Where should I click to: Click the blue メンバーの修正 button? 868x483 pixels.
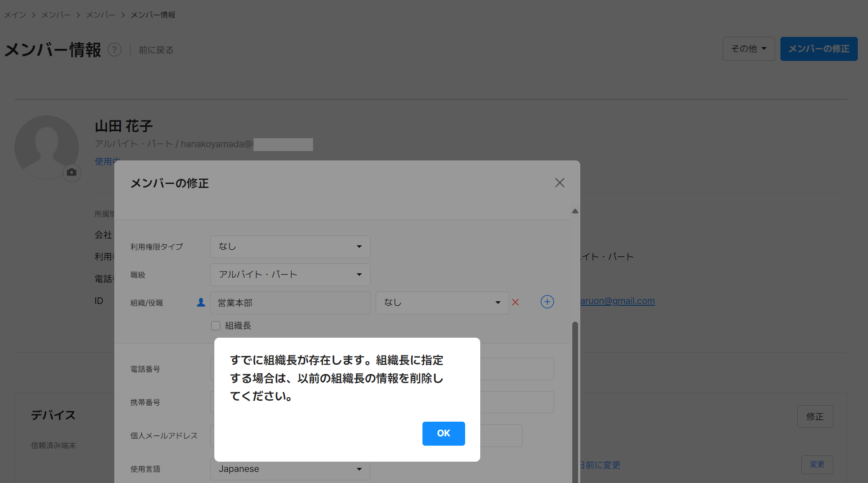click(819, 49)
